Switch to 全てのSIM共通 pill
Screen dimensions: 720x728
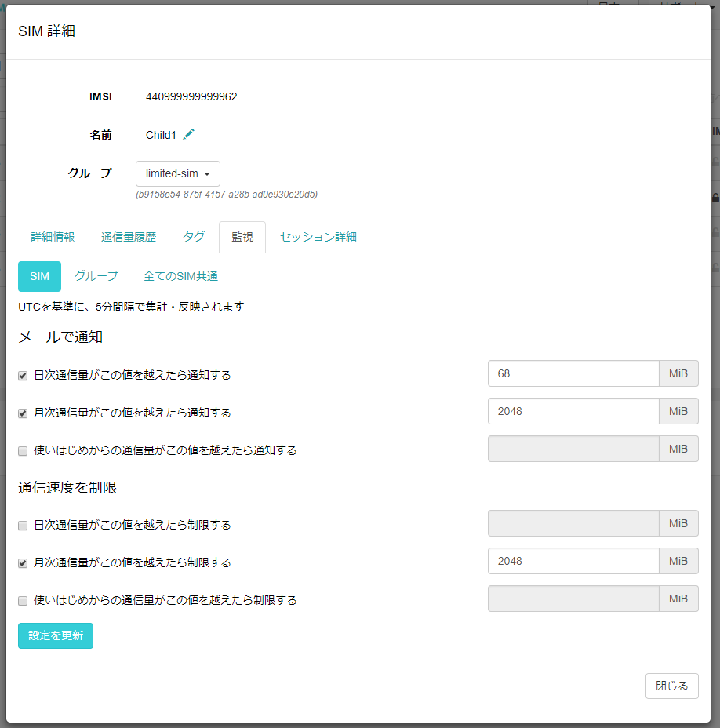tap(180, 276)
